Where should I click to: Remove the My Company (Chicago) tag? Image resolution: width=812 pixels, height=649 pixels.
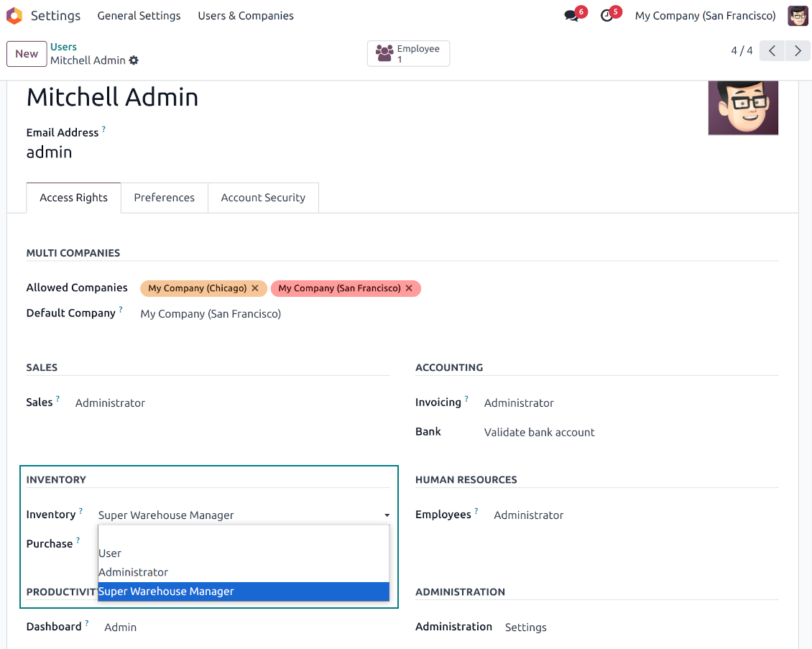coord(255,288)
